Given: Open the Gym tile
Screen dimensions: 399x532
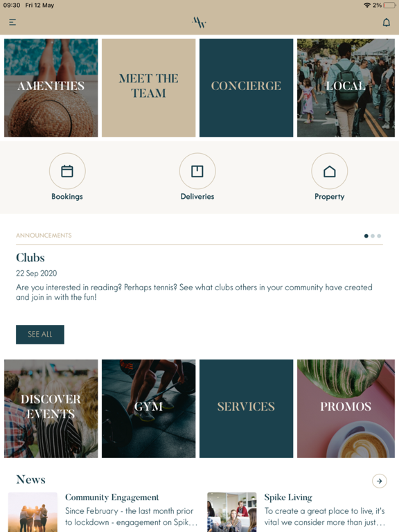Looking at the screenshot, I should pos(149,409).
